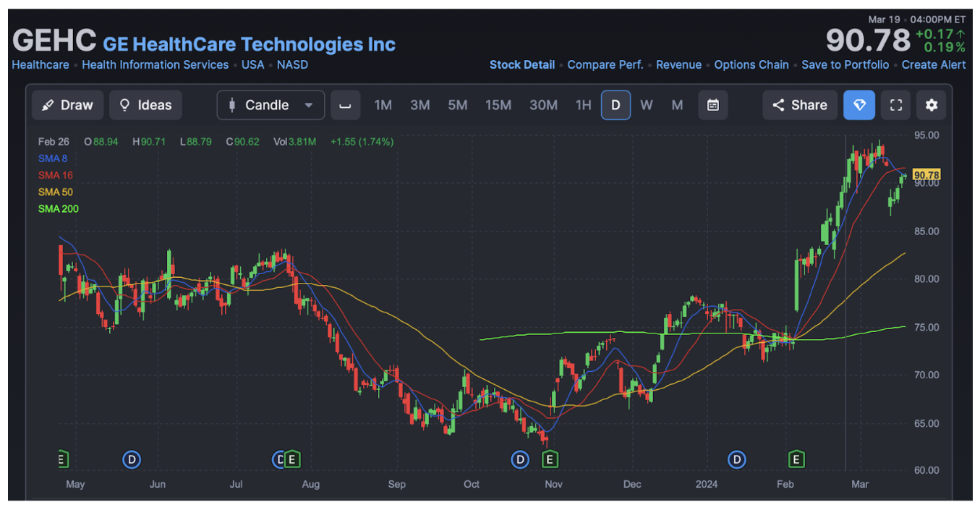Screen dimensions: 980x510
Task: Select the SMA 50 indicator label
Action: 56,192
